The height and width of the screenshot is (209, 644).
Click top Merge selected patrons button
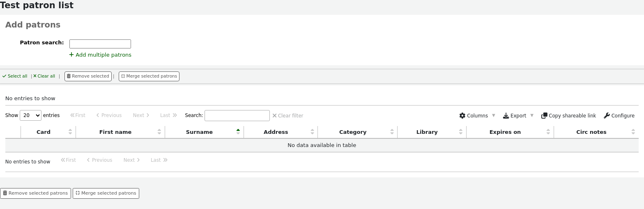tap(149, 76)
